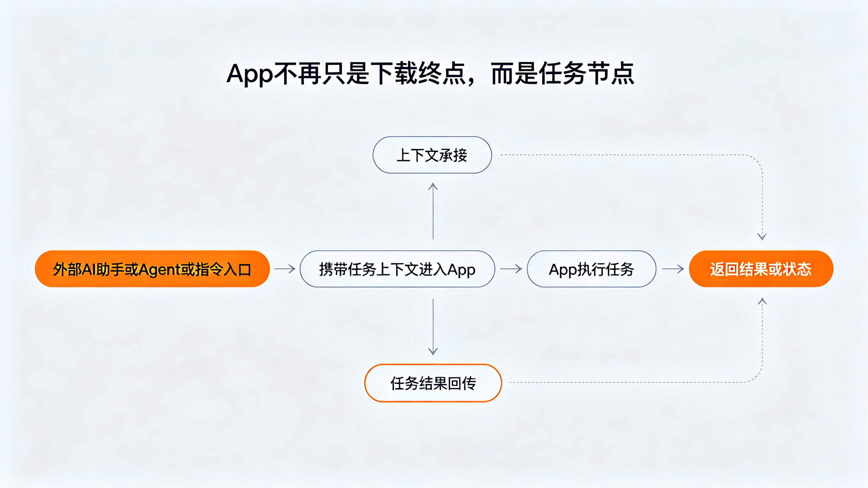Select dashed arrowhead pointing up at 返回结果或状态

click(762, 301)
